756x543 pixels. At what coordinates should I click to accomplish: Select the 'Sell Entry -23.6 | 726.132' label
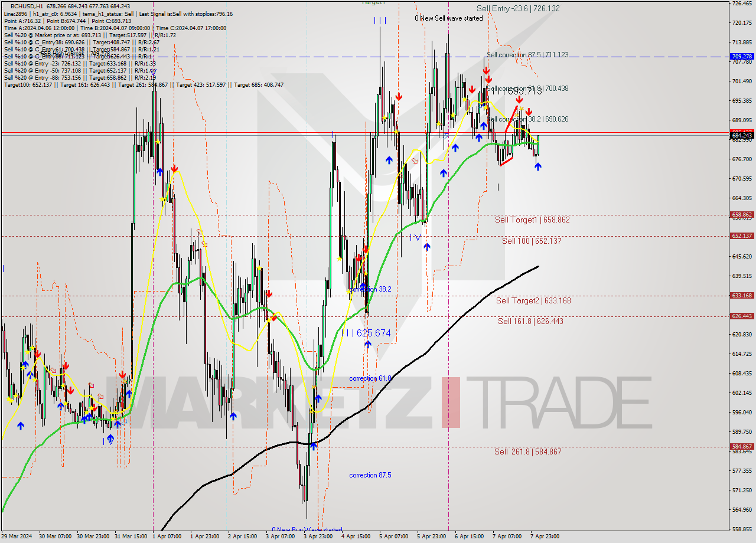(518, 9)
